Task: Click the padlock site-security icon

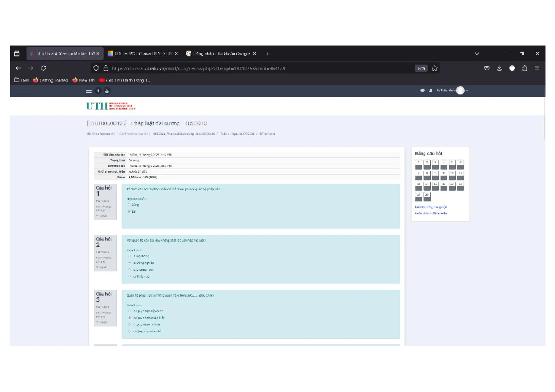Action: click(x=105, y=68)
